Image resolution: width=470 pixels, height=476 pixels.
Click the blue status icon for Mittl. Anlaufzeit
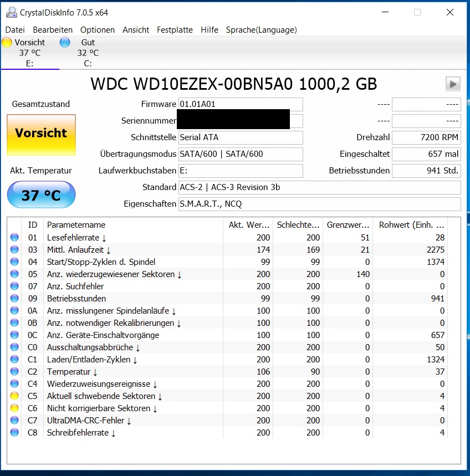(14, 249)
